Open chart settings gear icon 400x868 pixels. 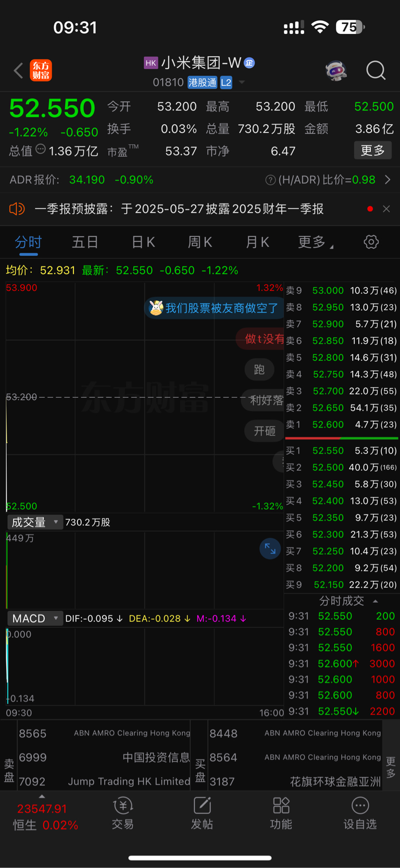[x=371, y=242]
